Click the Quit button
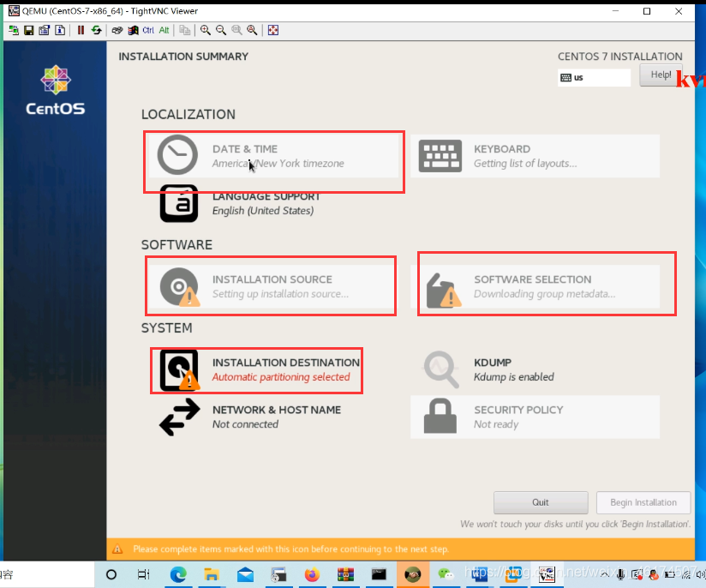706x588 pixels. coord(541,502)
